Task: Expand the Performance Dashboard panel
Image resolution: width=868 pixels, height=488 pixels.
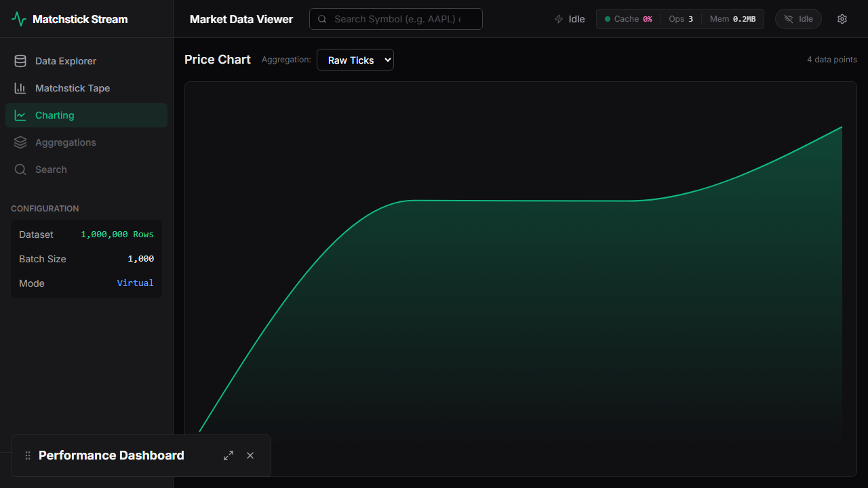Action: (x=229, y=455)
